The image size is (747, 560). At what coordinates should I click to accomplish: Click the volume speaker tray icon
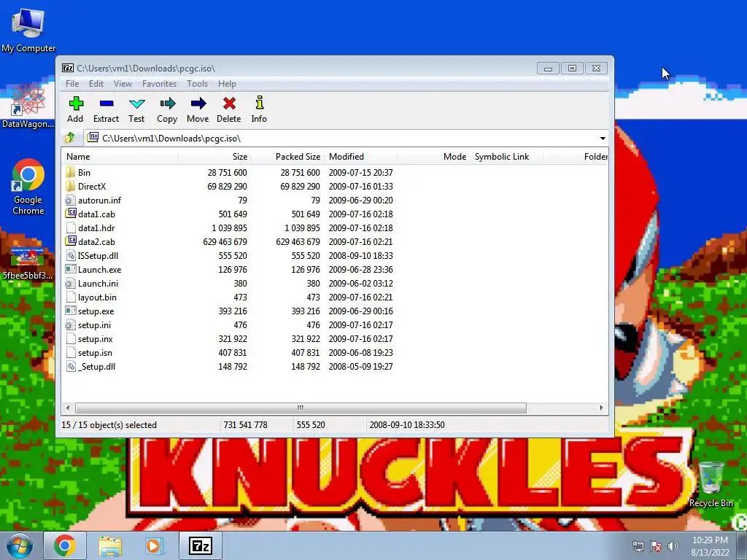point(673,546)
